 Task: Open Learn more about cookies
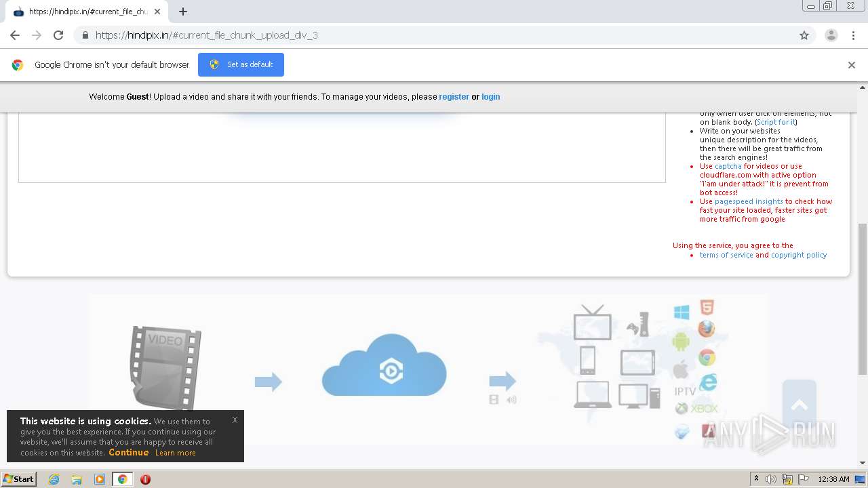[175, 453]
